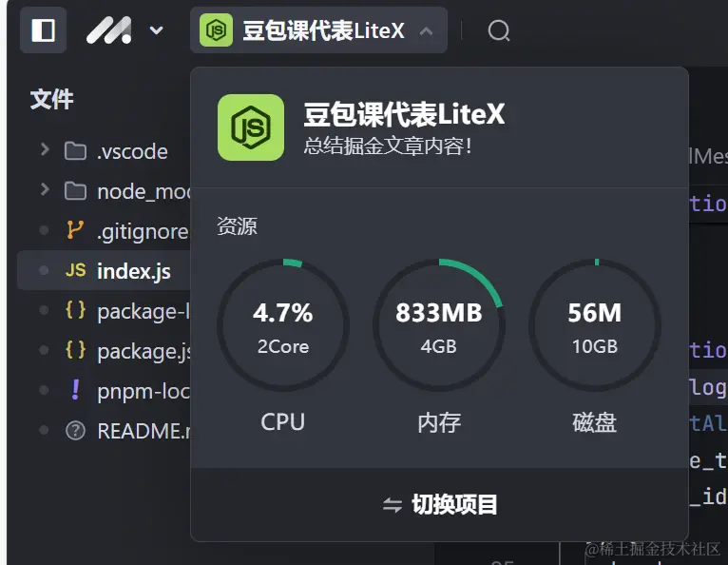Click the Node.js icon in the top project bar

point(216,30)
